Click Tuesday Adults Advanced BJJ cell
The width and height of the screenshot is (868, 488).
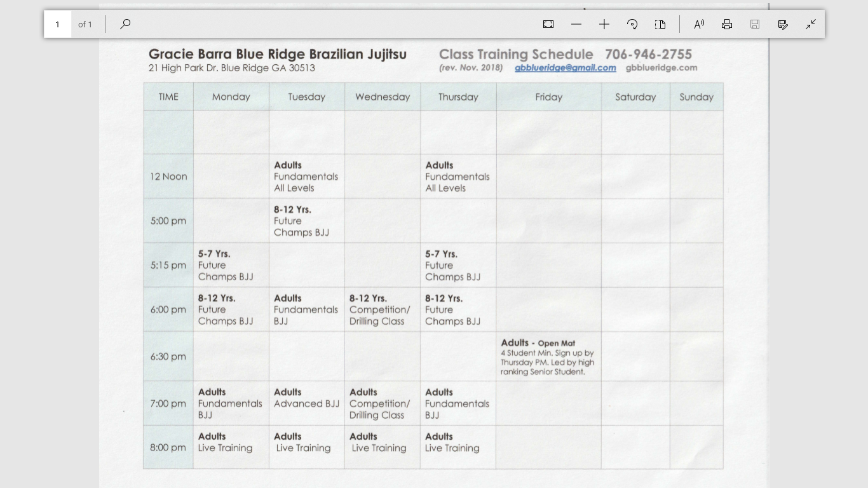click(x=307, y=403)
